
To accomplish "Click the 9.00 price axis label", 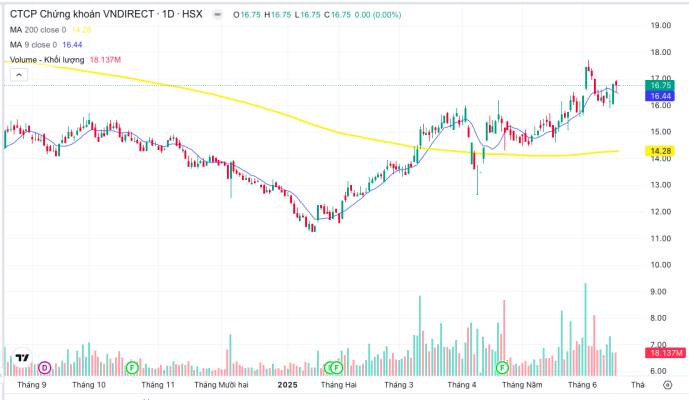I will pyautogui.click(x=658, y=292).
